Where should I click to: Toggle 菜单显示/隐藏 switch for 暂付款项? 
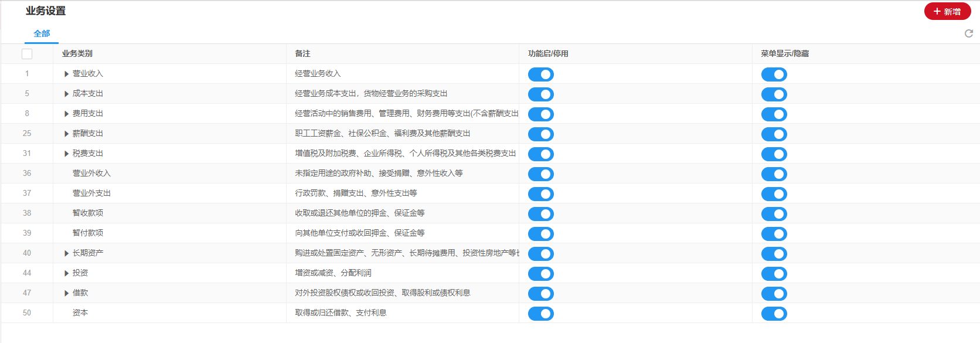pos(774,234)
